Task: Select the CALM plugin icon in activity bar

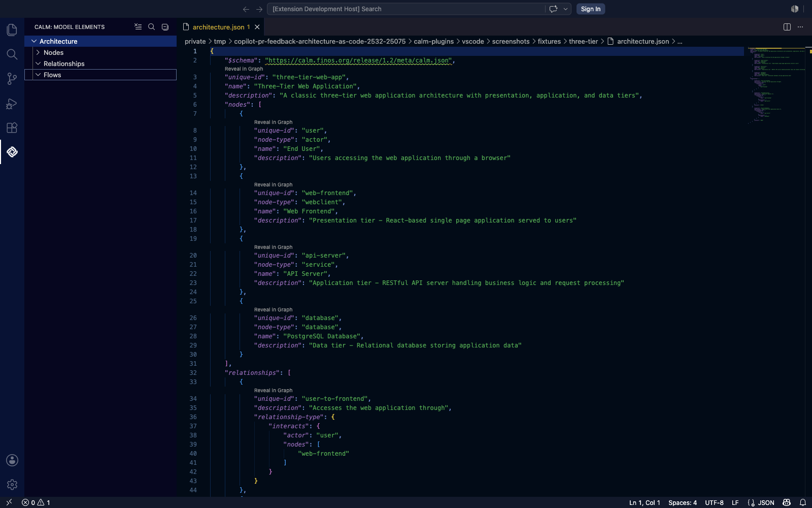Action: 12,152
